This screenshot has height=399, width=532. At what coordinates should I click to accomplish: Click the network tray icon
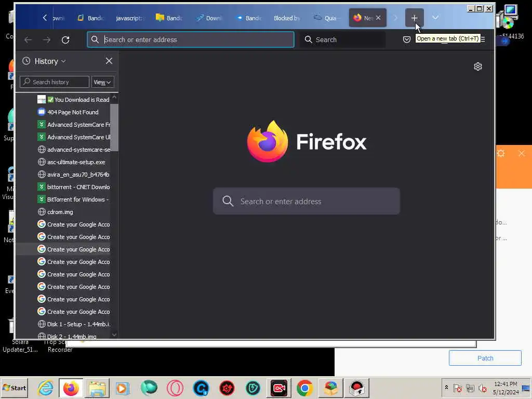(470, 388)
